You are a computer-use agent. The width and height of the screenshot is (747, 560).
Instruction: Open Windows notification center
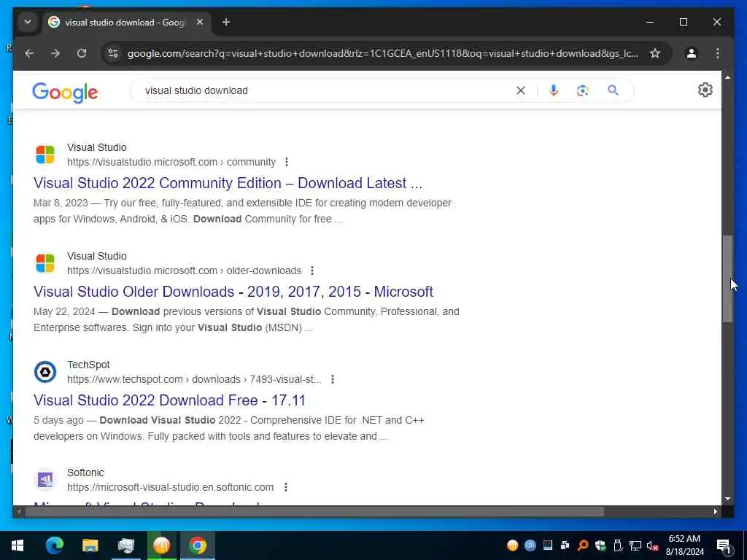[x=723, y=545]
